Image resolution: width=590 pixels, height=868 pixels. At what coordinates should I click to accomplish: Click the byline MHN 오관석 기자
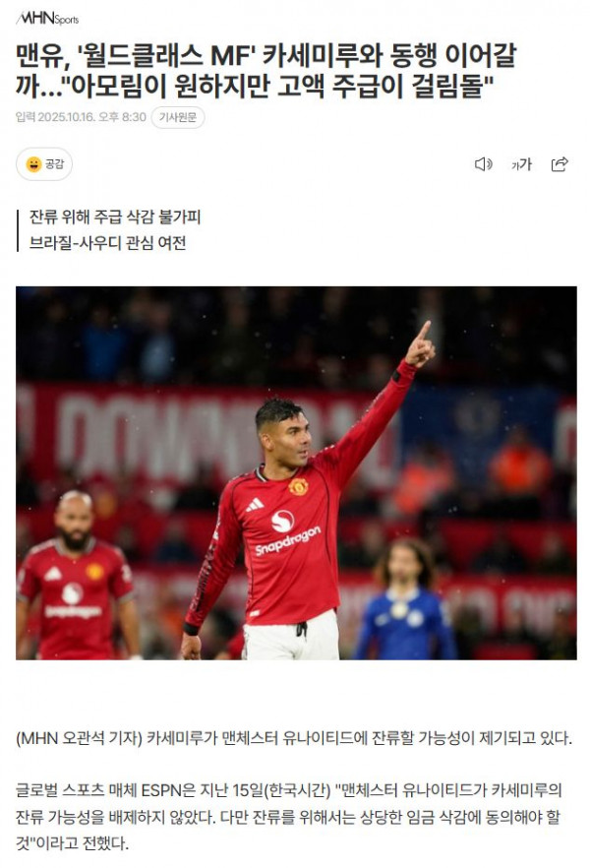80,738
